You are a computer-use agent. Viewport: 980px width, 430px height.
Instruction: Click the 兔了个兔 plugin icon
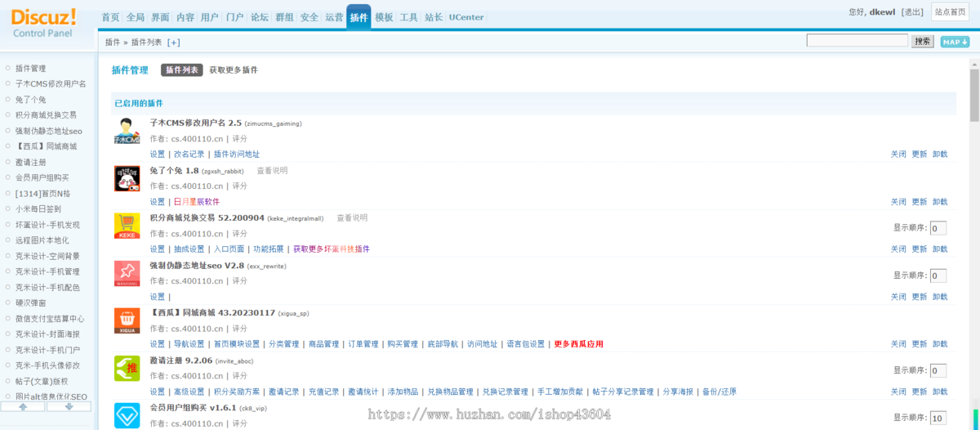pyautogui.click(x=127, y=178)
